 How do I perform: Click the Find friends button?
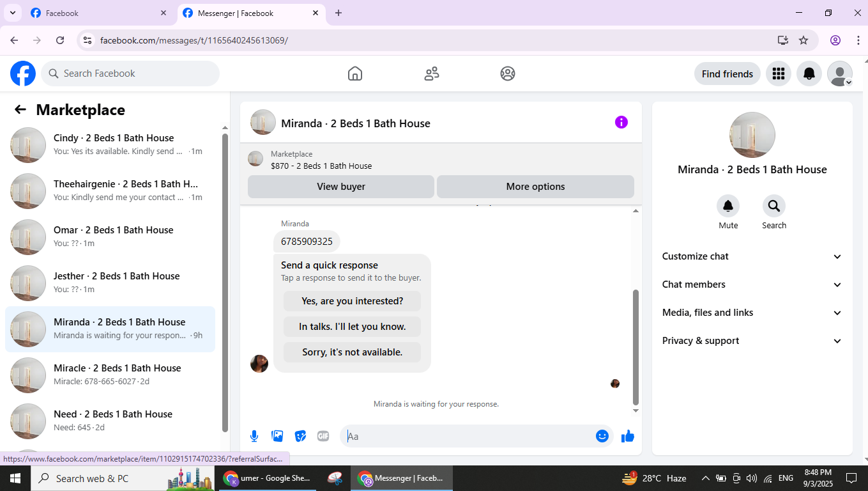(727, 74)
